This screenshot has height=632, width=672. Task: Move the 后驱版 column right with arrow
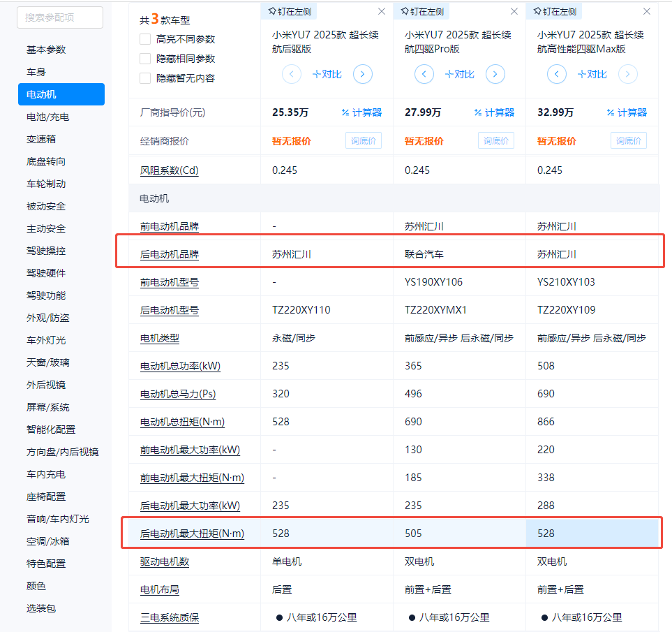[363, 74]
